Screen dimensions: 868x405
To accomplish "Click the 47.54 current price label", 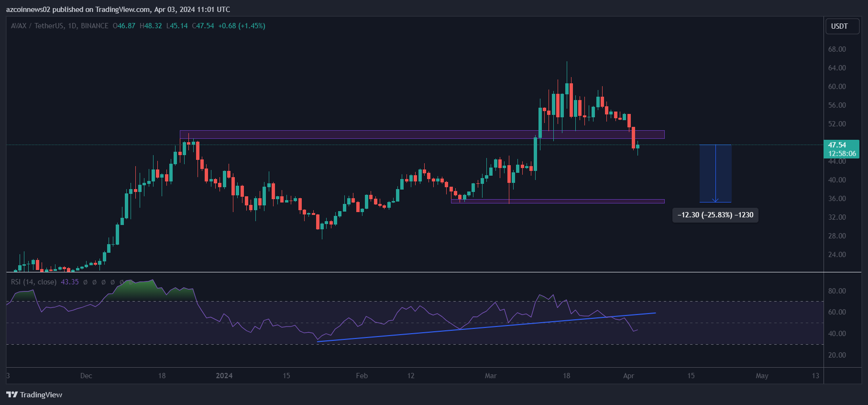I will [837, 145].
